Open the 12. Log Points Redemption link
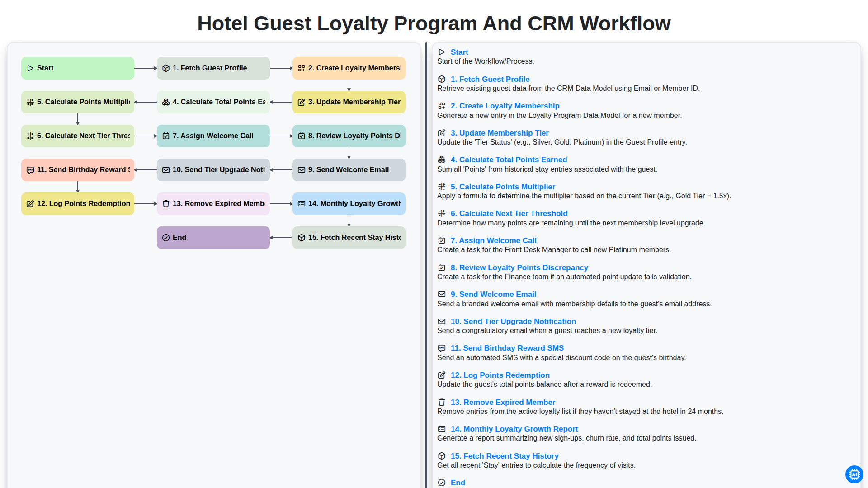The width and height of the screenshot is (868, 488). (x=500, y=375)
